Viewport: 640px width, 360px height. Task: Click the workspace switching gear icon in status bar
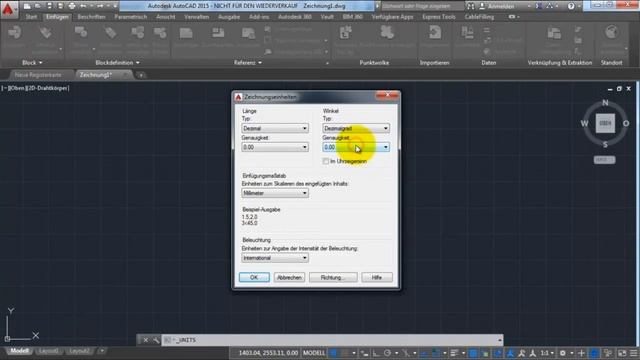[563, 353]
